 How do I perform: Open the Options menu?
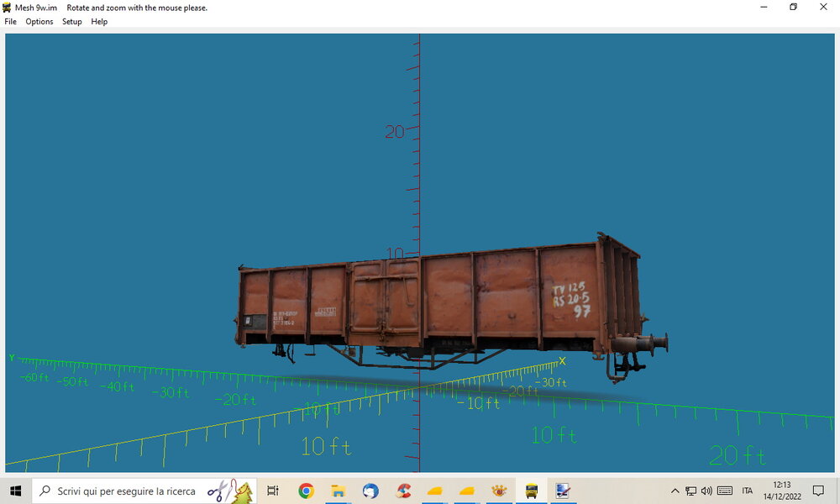point(39,22)
